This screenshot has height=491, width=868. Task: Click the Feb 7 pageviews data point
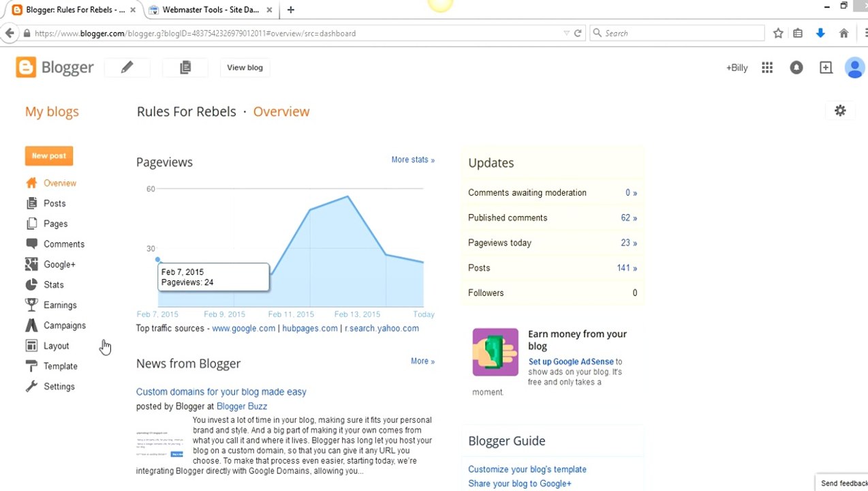tap(158, 259)
